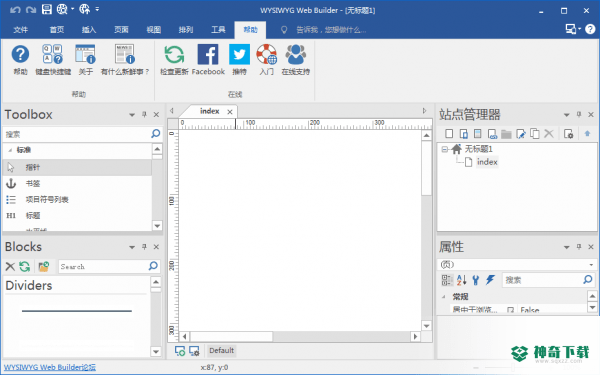Open 站点管理器 panel options dropdown arrow
The width and height of the screenshot is (600, 375).
click(567, 115)
